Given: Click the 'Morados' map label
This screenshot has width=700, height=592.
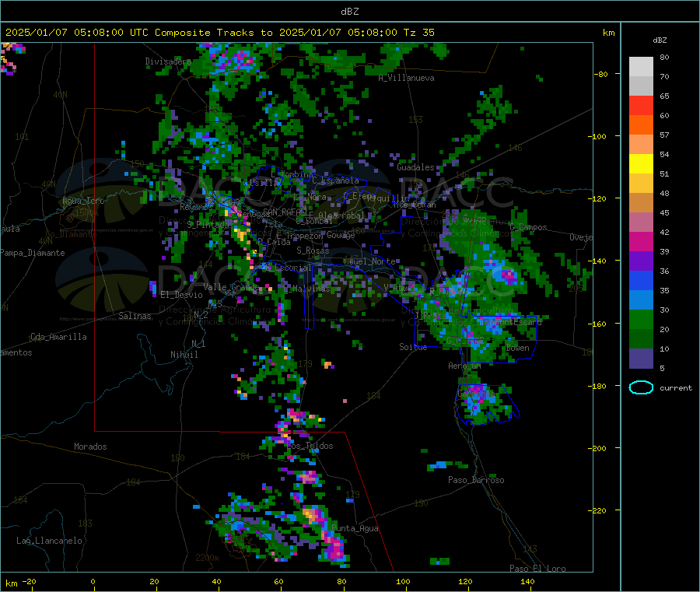Looking at the screenshot, I should (90, 446).
